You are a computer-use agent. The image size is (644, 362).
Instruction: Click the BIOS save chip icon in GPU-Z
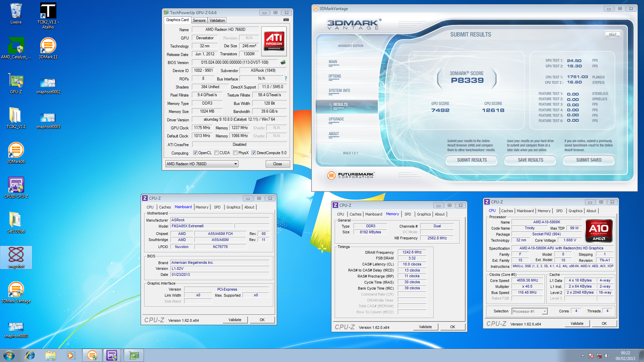click(283, 62)
